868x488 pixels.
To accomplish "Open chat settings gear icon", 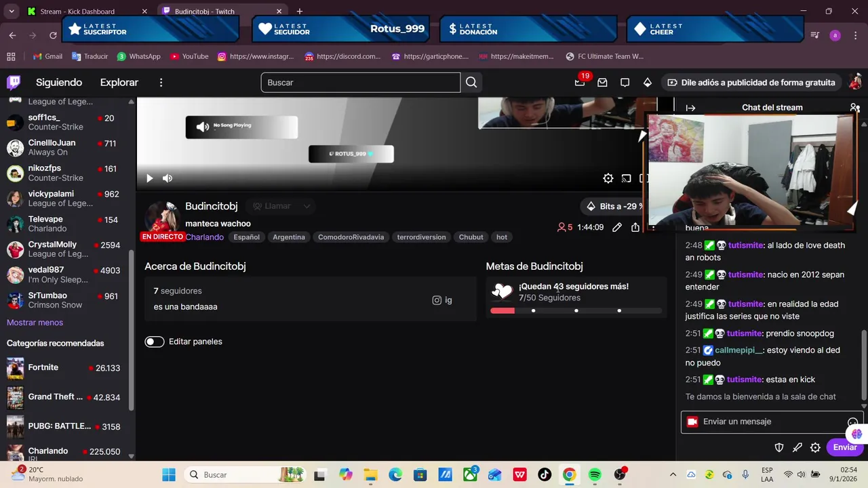I will pos(815,447).
